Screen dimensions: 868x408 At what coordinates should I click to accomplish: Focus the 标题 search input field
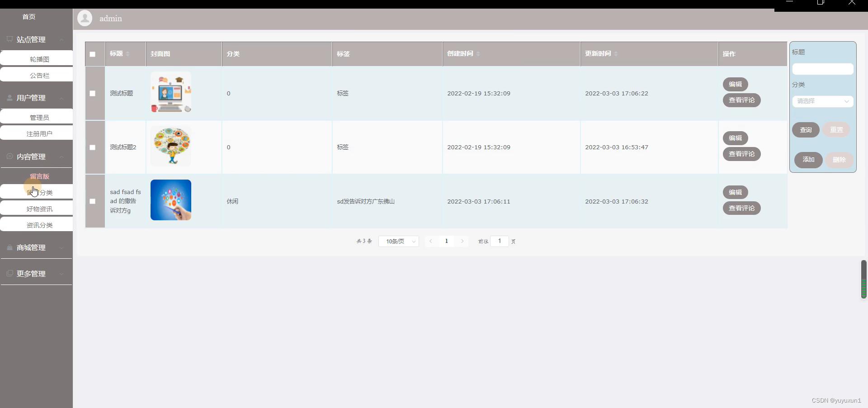click(x=823, y=69)
